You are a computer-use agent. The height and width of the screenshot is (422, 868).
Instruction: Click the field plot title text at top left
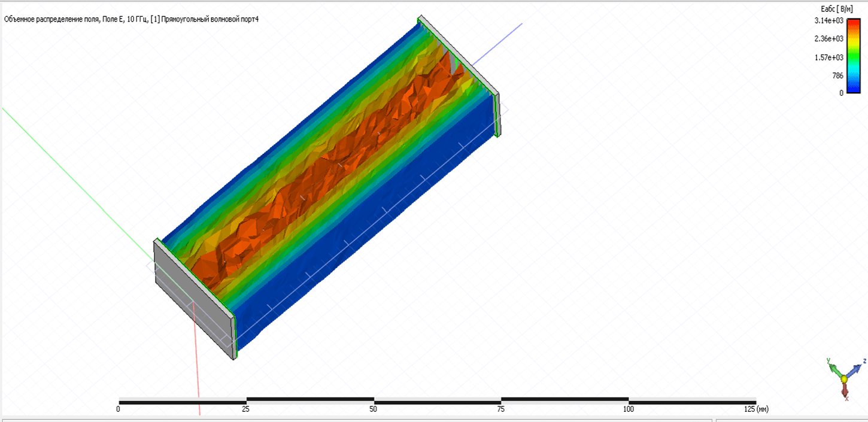point(131,19)
